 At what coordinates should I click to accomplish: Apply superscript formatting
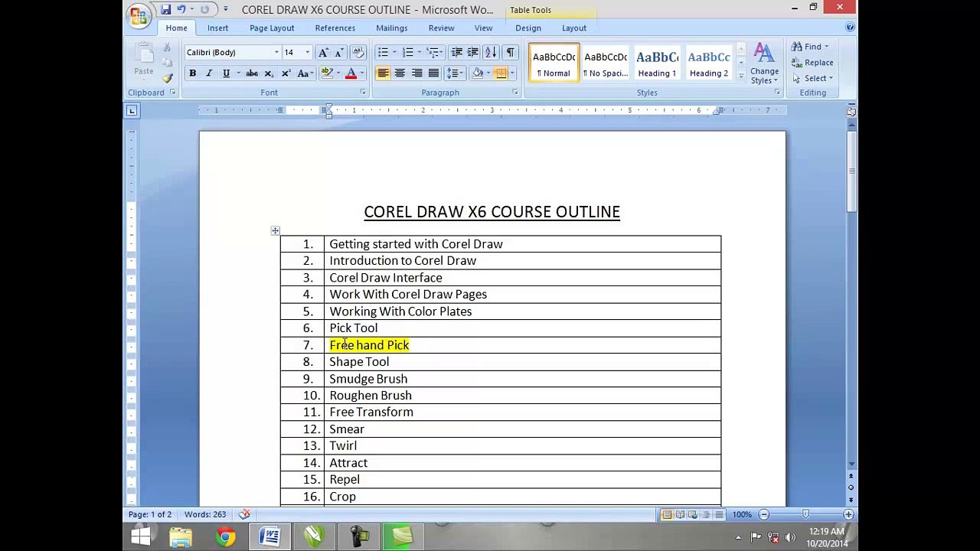click(x=286, y=73)
